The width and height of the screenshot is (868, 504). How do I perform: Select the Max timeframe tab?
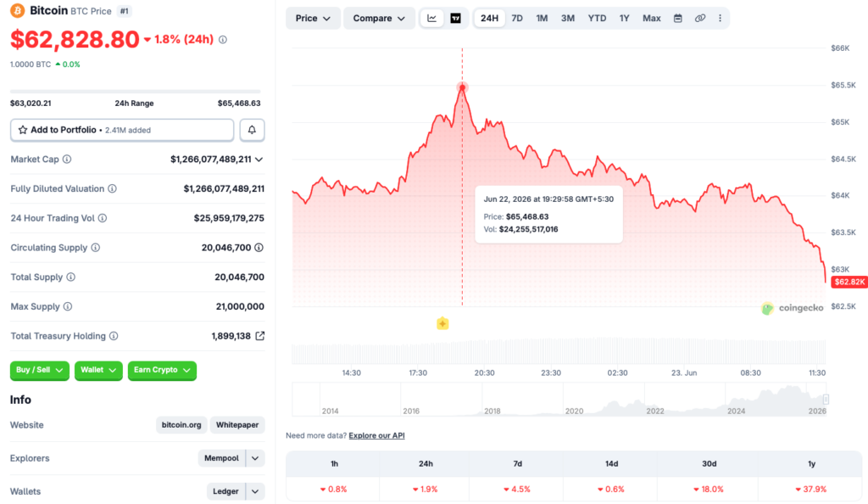tap(652, 19)
